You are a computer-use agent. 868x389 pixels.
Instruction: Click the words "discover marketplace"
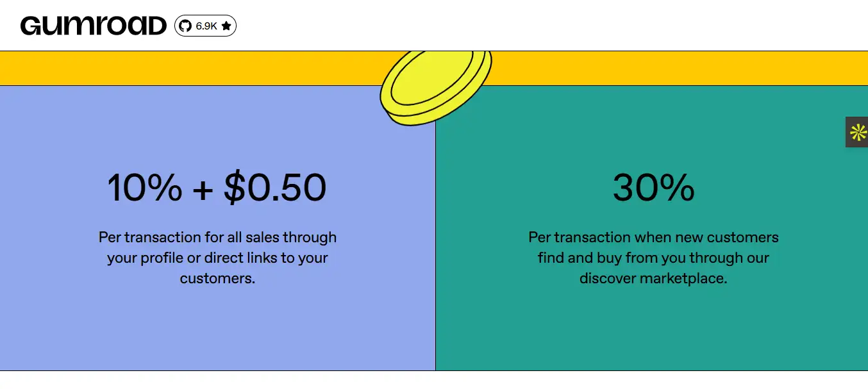pyautogui.click(x=653, y=279)
